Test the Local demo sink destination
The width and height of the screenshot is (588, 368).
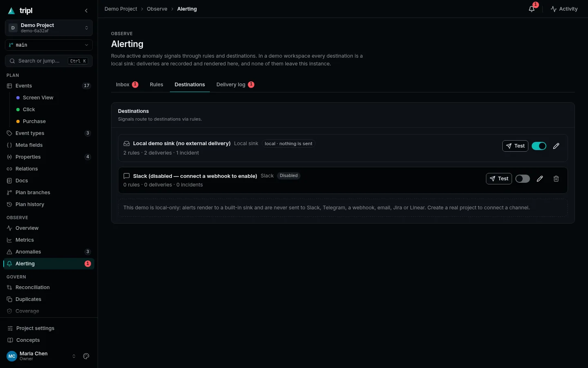[x=515, y=146]
